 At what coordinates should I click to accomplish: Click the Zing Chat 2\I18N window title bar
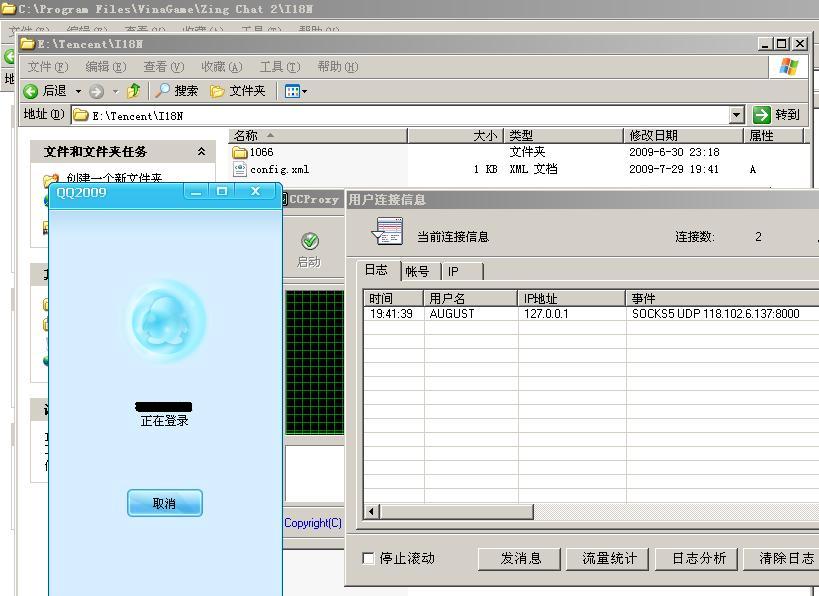click(x=410, y=9)
